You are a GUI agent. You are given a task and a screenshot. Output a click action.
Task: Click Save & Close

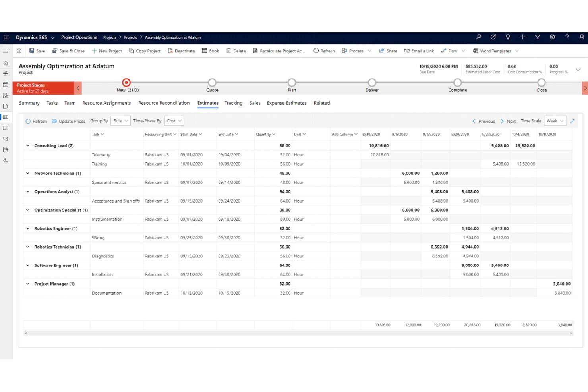68,51
